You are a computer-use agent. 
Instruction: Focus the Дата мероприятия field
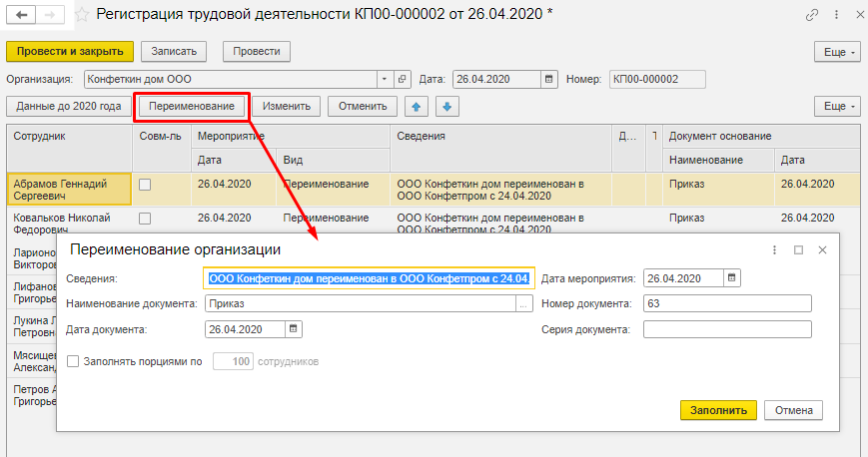click(x=683, y=277)
